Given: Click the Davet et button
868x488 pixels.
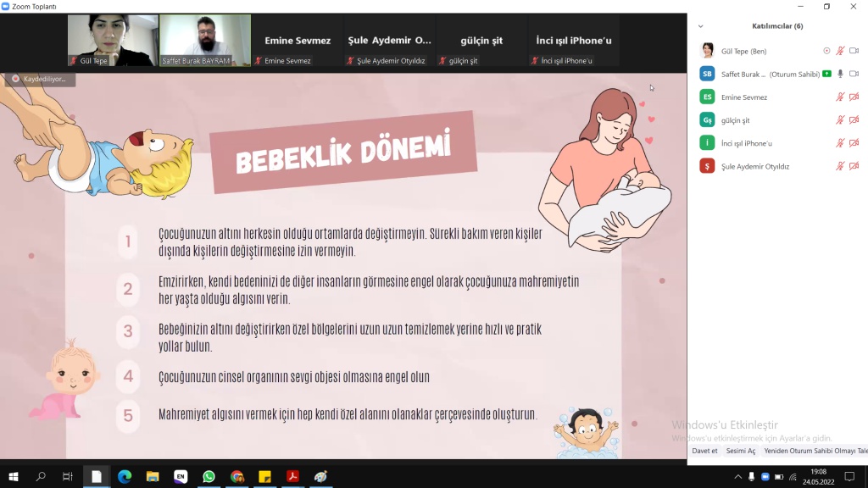Looking at the screenshot, I should tap(704, 451).
